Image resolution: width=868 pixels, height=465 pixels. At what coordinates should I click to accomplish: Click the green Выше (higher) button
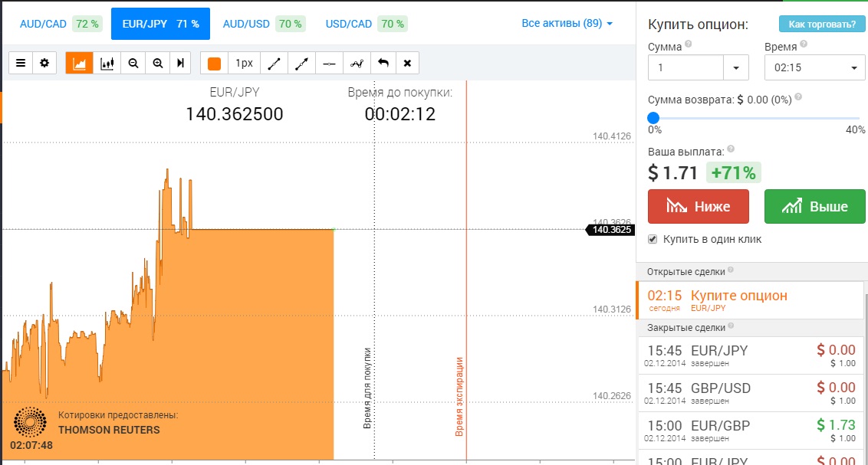point(814,206)
